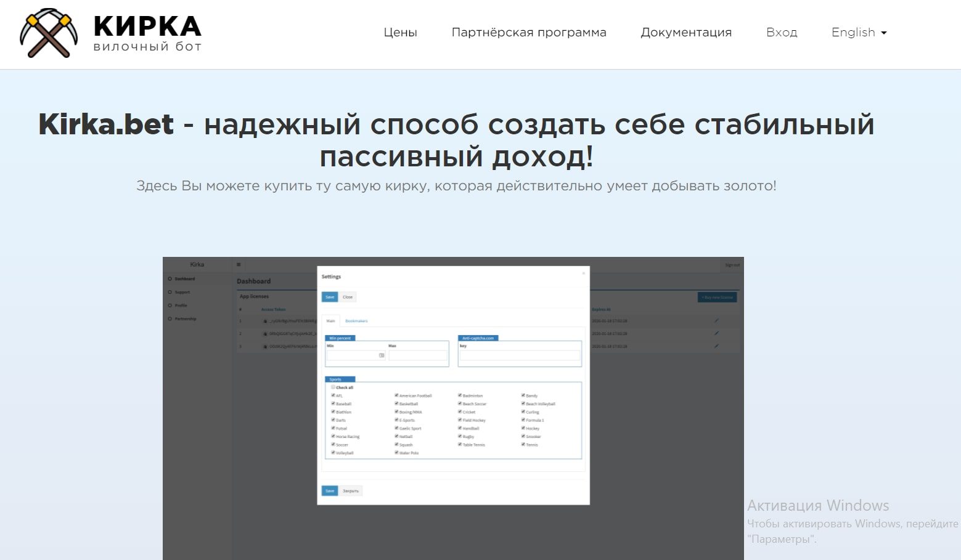Open the Цены pricing page
The width and height of the screenshot is (961, 560).
pos(400,33)
